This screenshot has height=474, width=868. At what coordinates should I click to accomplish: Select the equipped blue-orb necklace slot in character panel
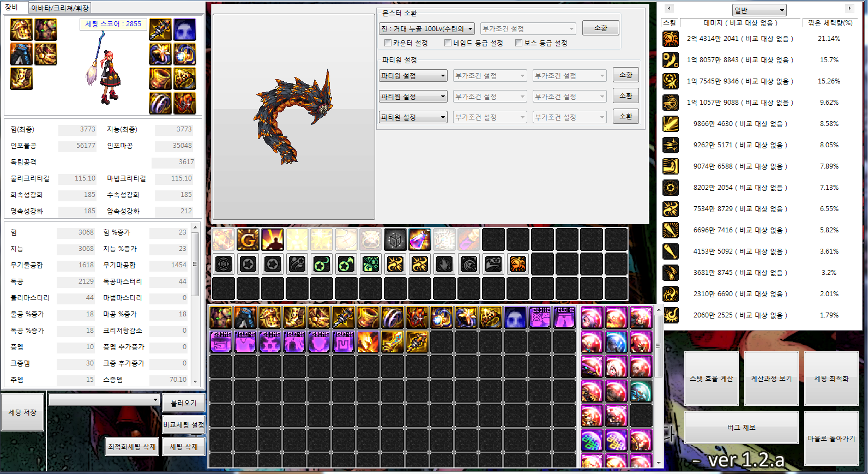click(185, 54)
